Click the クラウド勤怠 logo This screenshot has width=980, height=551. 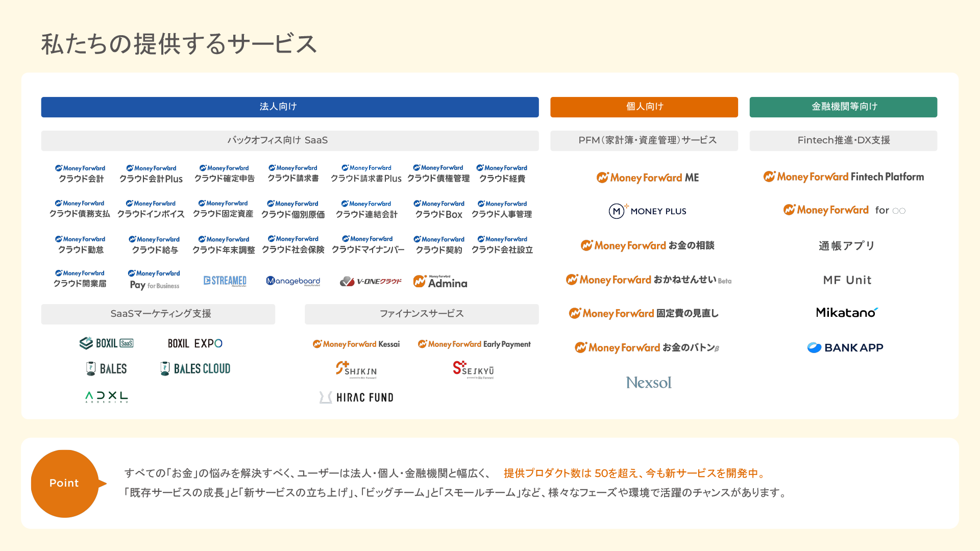click(81, 245)
